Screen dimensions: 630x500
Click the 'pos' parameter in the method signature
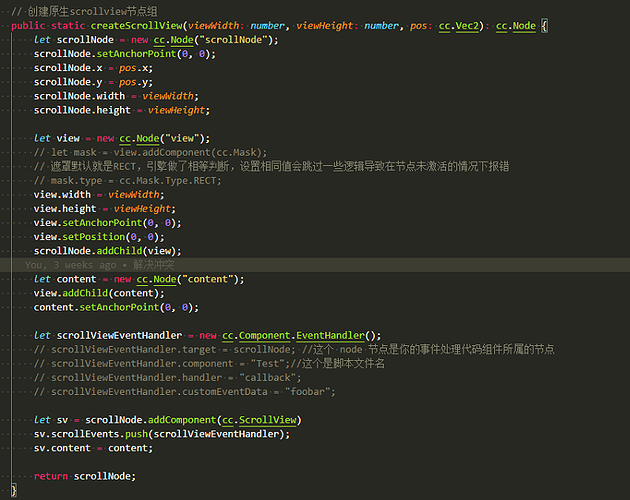pos(418,26)
